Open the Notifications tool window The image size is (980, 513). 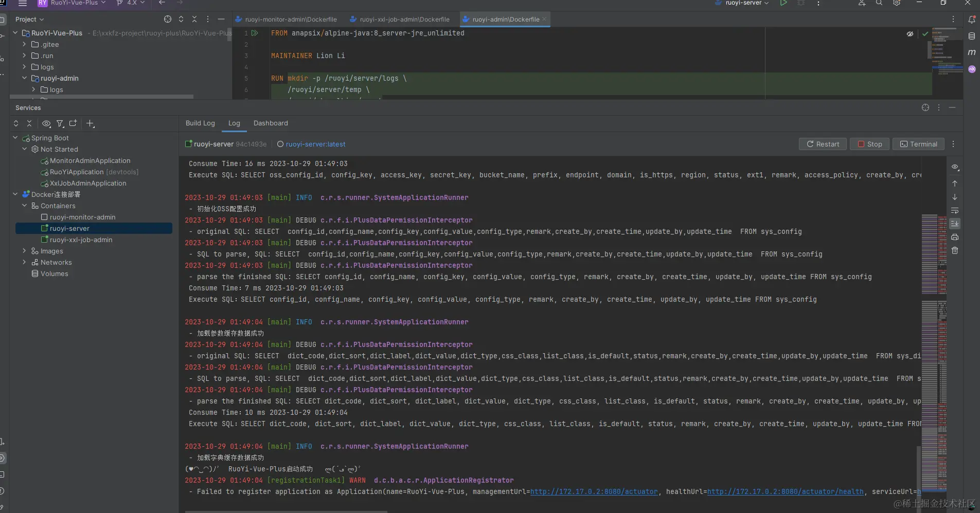[972, 20]
